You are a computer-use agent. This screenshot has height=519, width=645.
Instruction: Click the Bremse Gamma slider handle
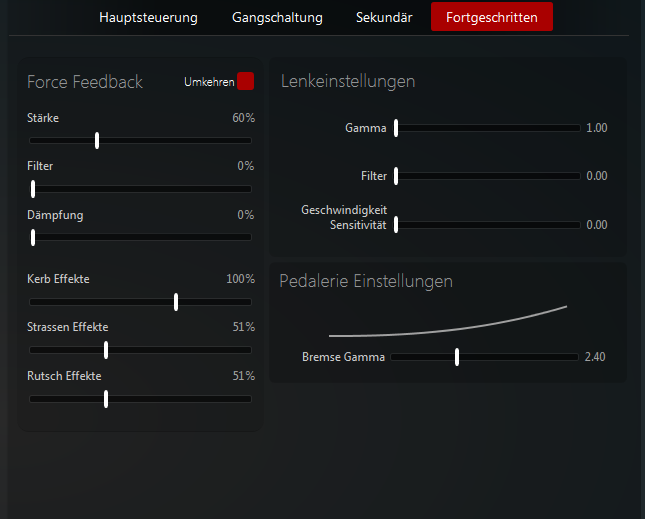pyautogui.click(x=456, y=357)
